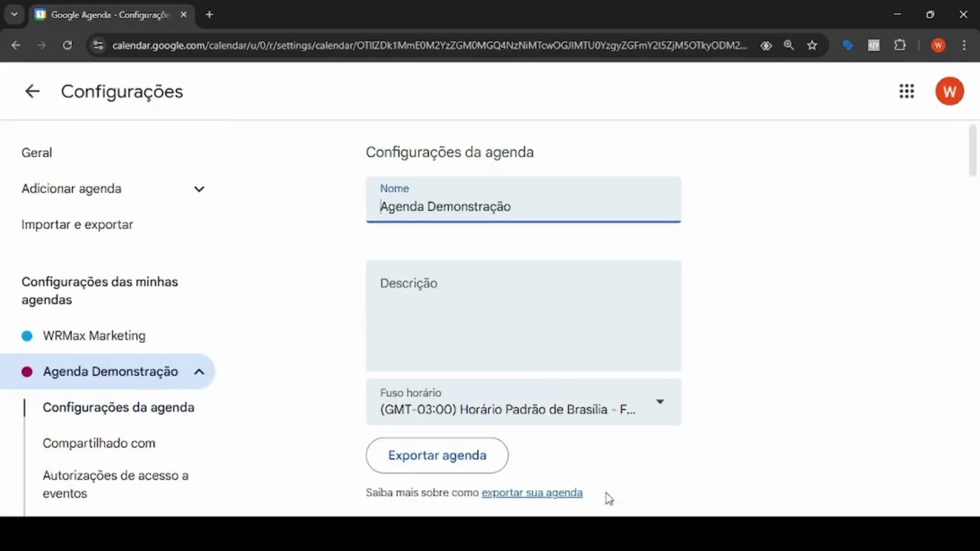View site information icon in address bar
This screenshot has height=551, width=980.
[97, 45]
